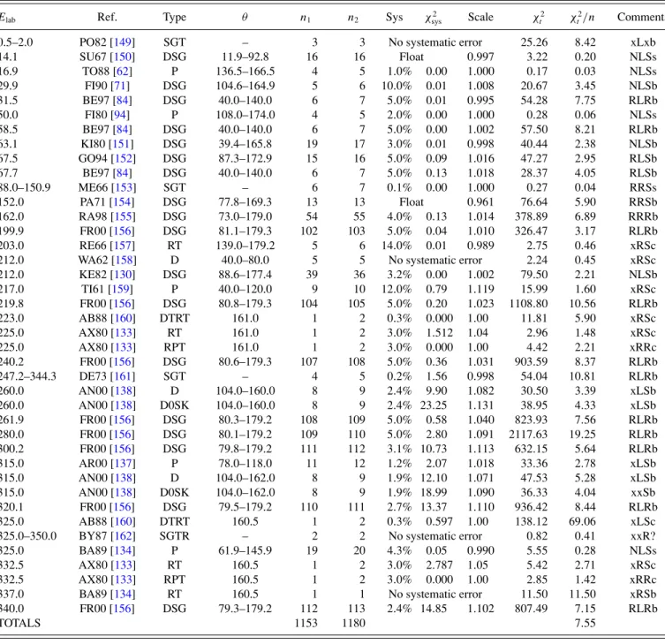Viewport: 665px width, 644px height.
Task: Open [156] in the FR00 row with 1108.80
Action: pos(122,303)
